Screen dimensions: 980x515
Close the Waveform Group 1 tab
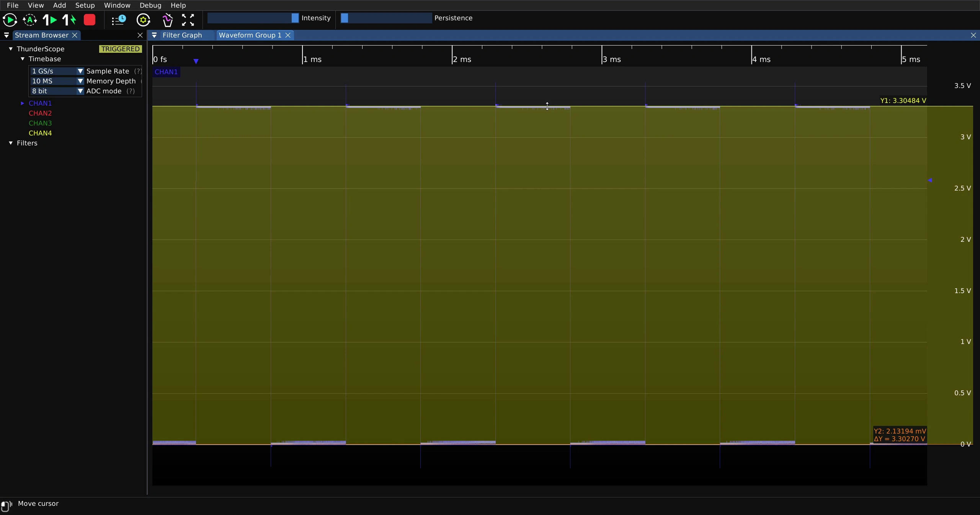click(288, 35)
